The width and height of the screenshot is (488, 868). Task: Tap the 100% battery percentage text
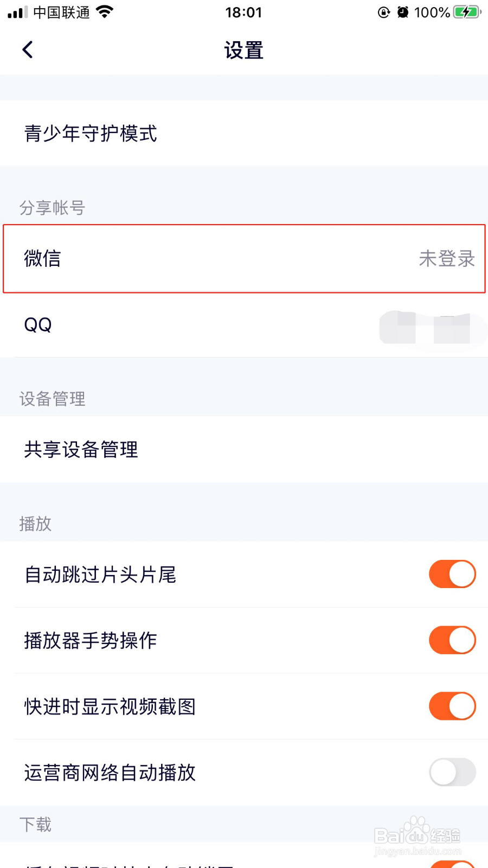click(x=432, y=12)
